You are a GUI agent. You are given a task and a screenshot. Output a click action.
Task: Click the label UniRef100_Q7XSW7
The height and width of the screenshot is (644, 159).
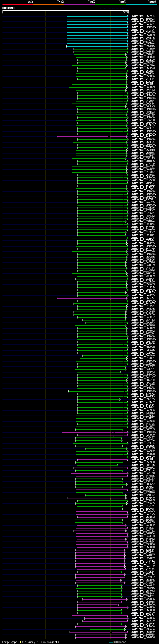tap(143, 41)
